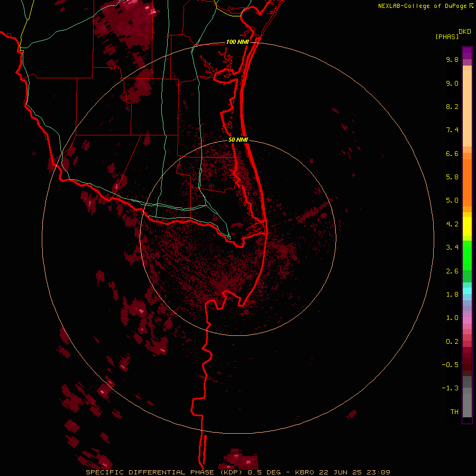Viewport: 476px width, 476px height.
Task: Click the dark red band near -0.5
Action: tap(467, 364)
